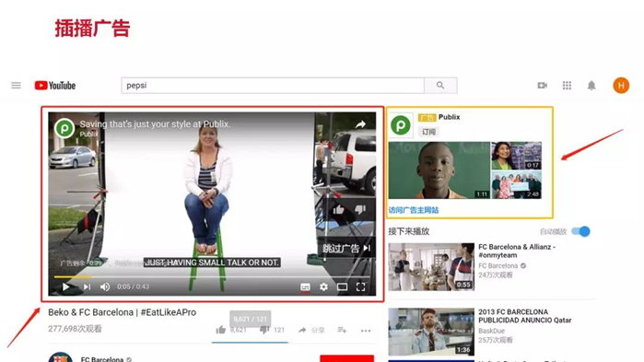Click the share arrow on video overlay
The height and width of the screenshot is (362, 644).
pos(360,124)
